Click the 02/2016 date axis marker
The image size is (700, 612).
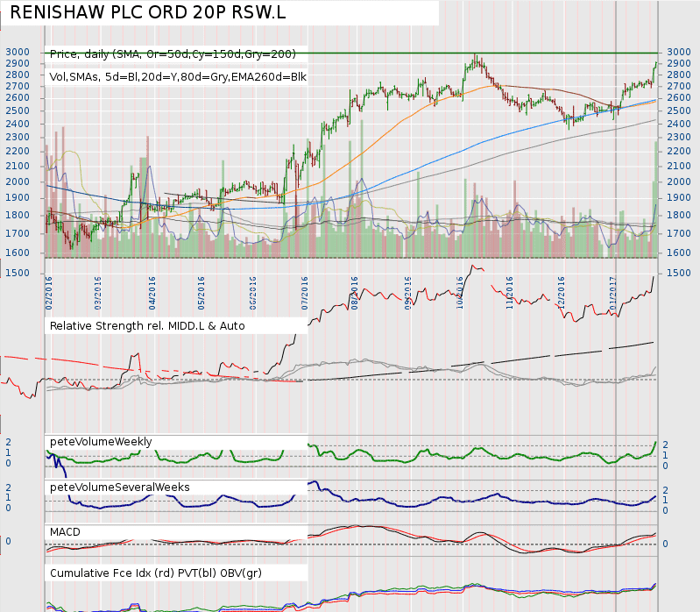click(x=49, y=293)
